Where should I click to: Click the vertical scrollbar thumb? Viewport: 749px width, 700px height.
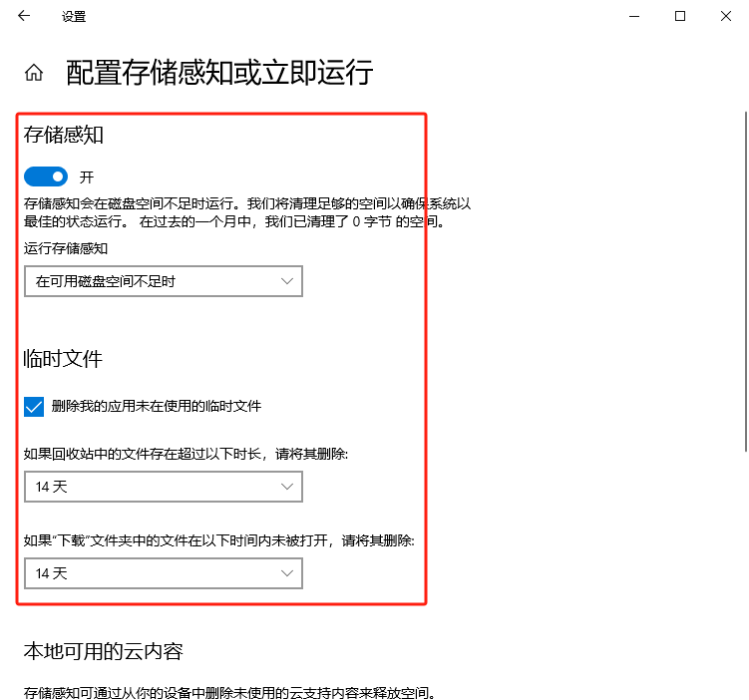click(746, 281)
